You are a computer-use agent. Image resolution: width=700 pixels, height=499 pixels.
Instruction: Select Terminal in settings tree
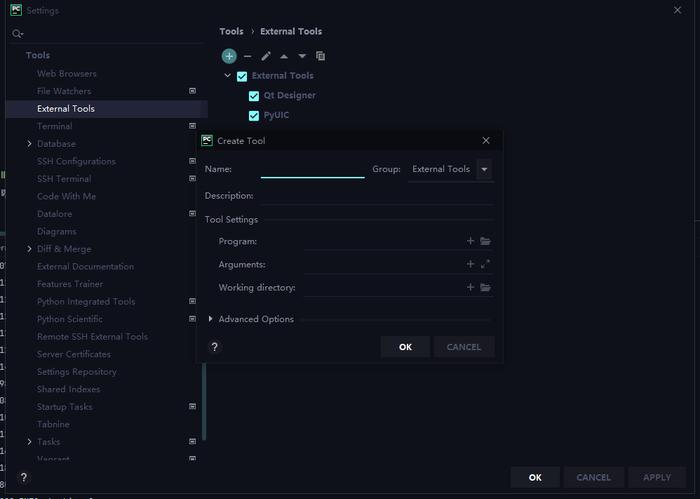pyautogui.click(x=54, y=126)
